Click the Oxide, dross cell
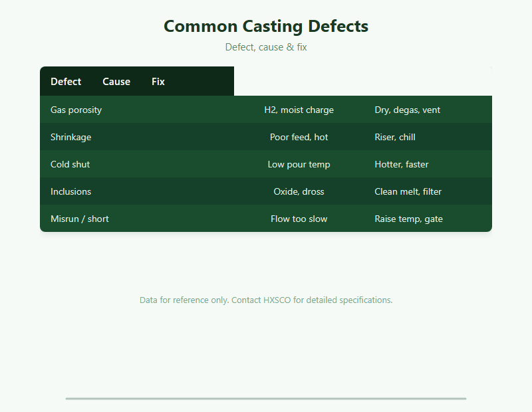 299,191
